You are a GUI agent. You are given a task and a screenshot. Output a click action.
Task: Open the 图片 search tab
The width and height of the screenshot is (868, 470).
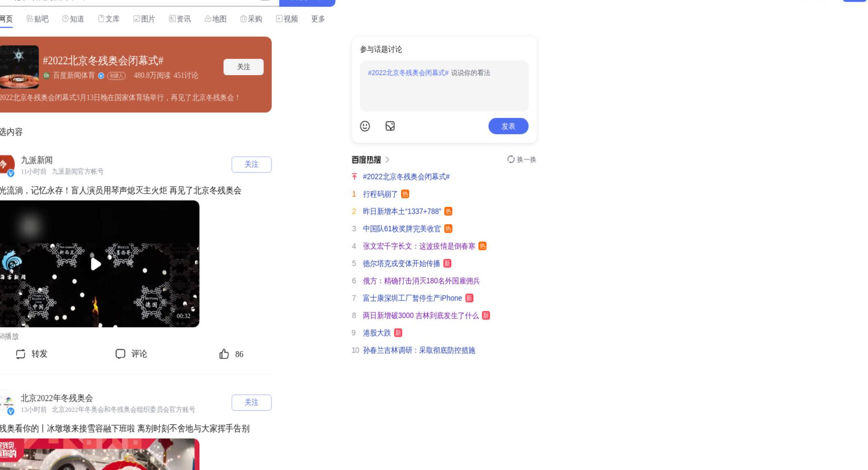pyautogui.click(x=144, y=19)
